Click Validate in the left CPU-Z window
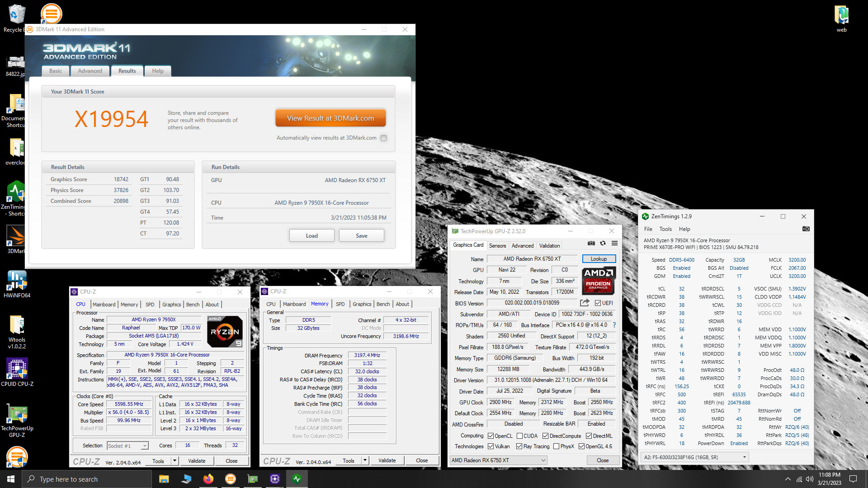This screenshot has width=868, height=488. 197,461
